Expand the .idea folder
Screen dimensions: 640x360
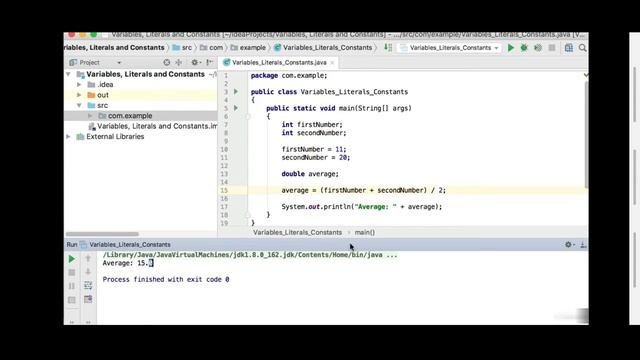79,84
